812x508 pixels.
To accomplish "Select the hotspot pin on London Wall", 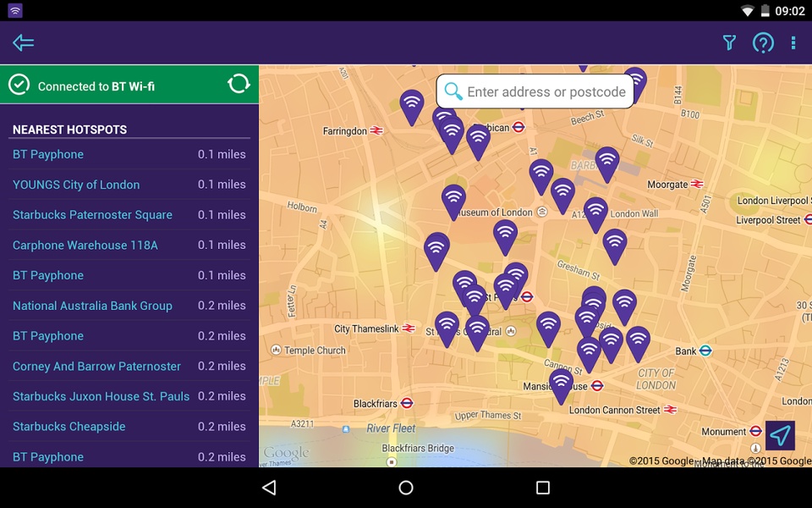I will 595,214.
